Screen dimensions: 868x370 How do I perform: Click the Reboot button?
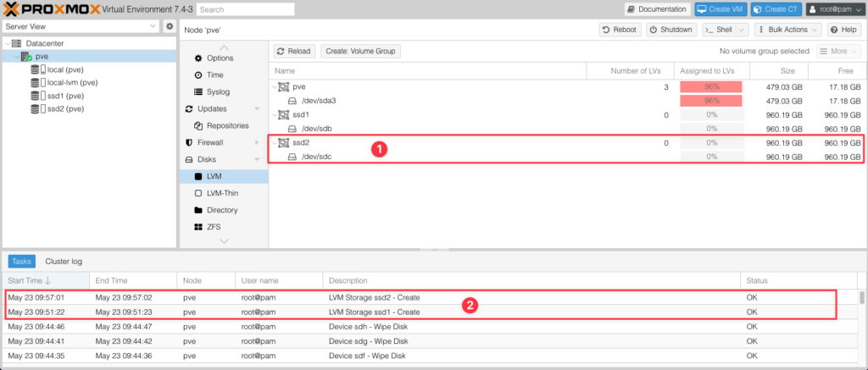pyautogui.click(x=620, y=30)
